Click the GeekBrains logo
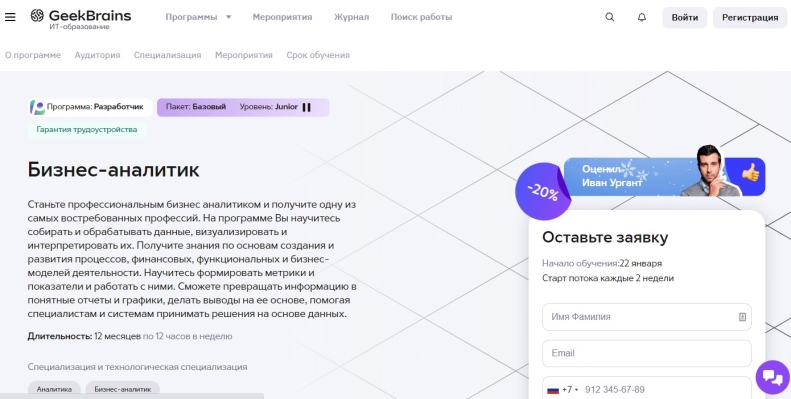The height and width of the screenshot is (399, 791). (x=80, y=19)
